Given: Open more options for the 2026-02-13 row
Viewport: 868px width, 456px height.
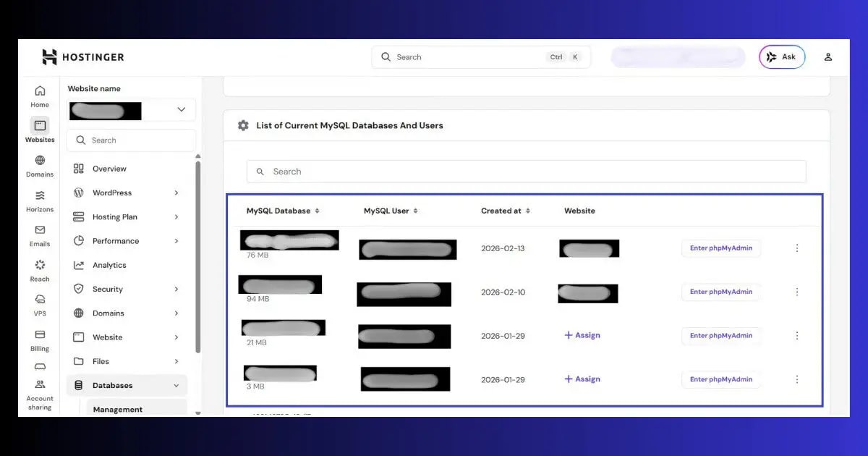Looking at the screenshot, I should click(x=797, y=248).
